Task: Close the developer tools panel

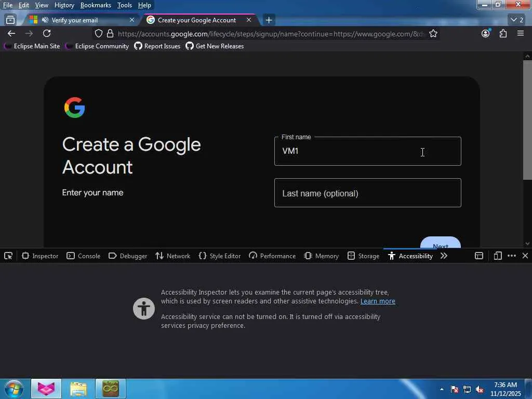Action: coord(525,256)
